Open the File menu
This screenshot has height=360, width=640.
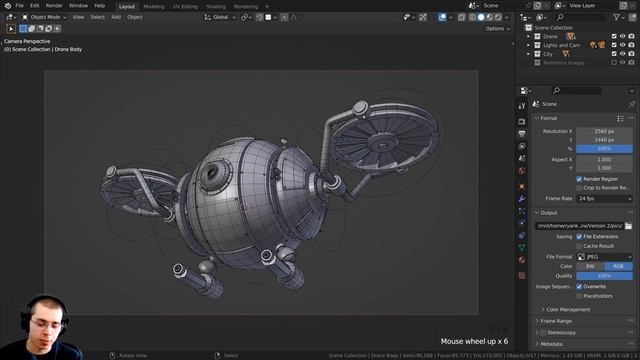coord(19,6)
